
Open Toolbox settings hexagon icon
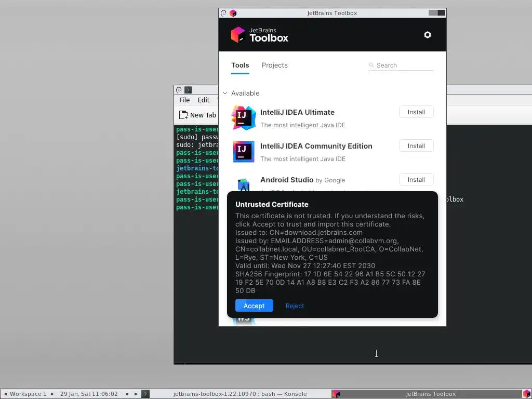428,35
